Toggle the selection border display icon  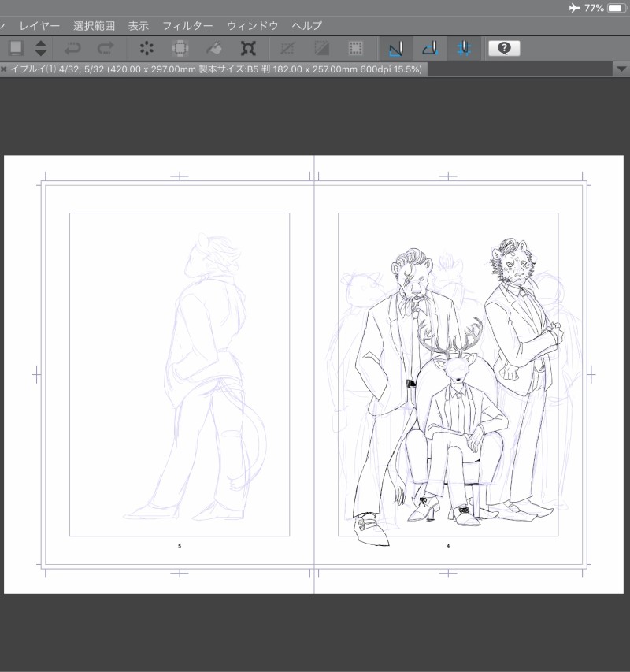(x=356, y=48)
